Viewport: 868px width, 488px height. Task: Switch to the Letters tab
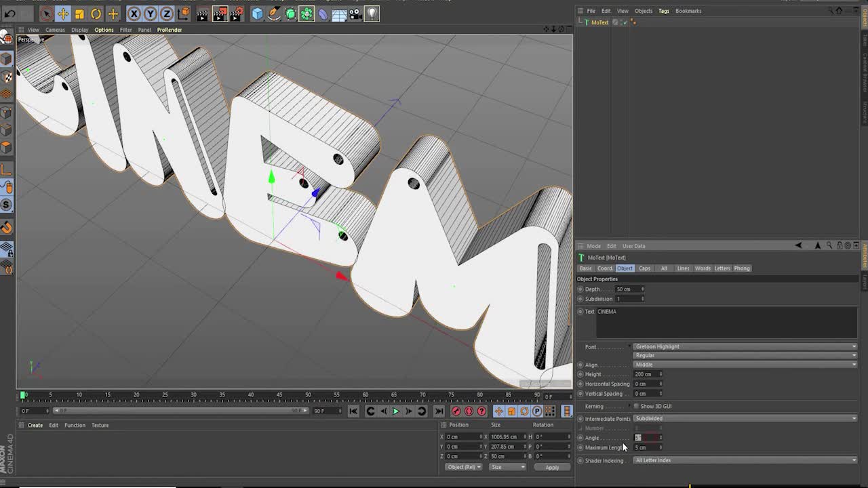[x=722, y=268]
